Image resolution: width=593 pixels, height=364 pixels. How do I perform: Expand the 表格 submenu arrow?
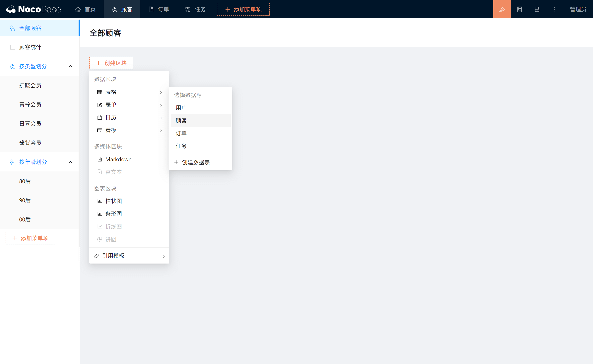(161, 92)
